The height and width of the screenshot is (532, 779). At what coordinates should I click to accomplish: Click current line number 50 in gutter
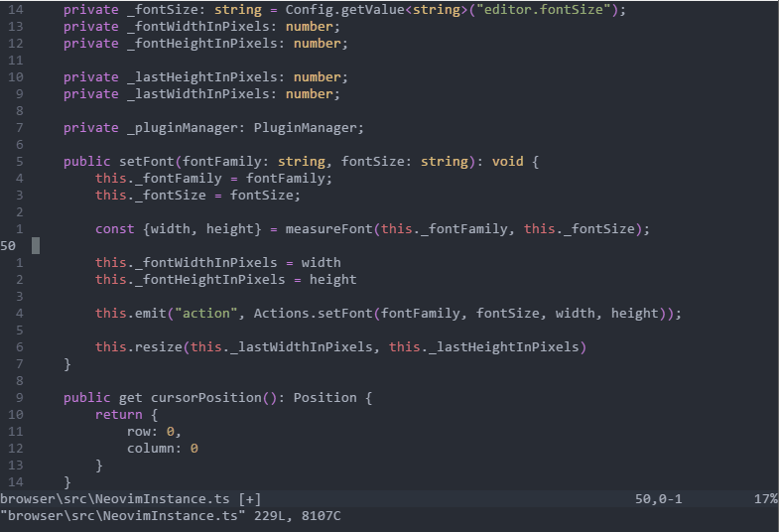tap(8, 246)
